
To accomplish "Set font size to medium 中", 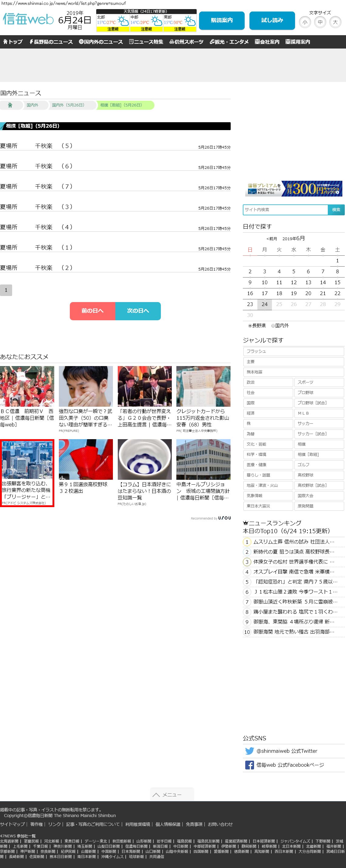I will (x=320, y=22).
